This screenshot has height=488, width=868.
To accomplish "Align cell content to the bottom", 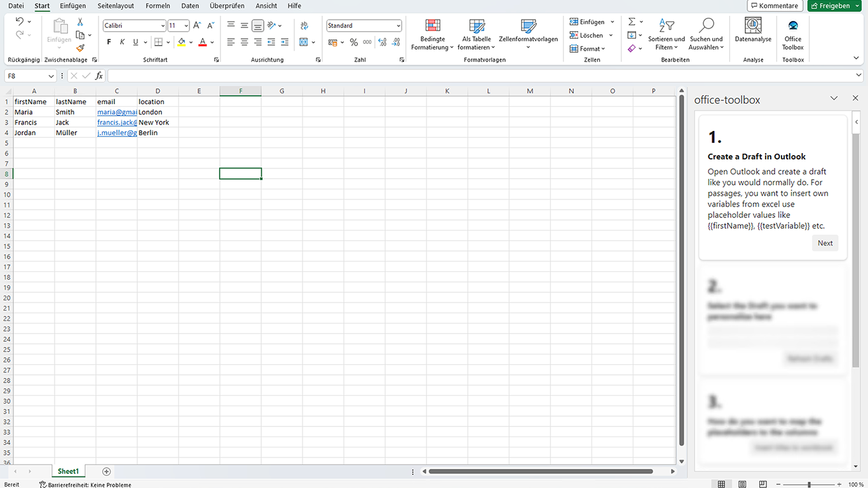I will click(x=257, y=25).
